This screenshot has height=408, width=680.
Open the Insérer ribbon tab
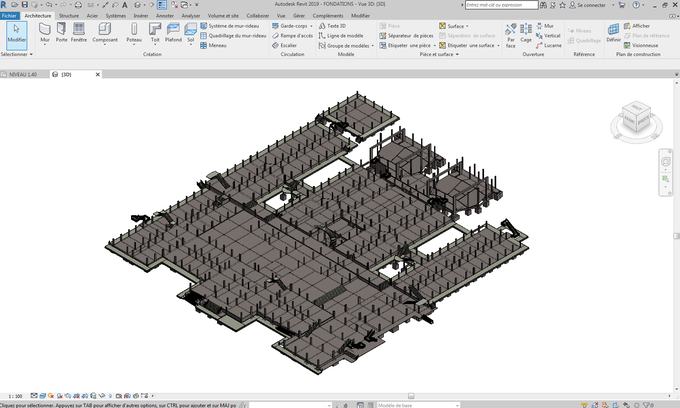click(141, 16)
